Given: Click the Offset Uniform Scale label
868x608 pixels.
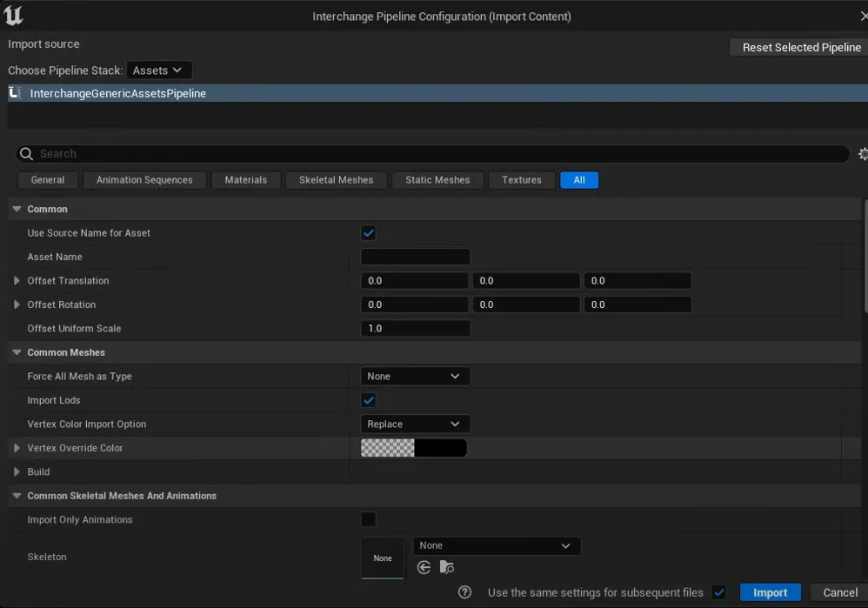Looking at the screenshot, I should (x=74, y=329).
